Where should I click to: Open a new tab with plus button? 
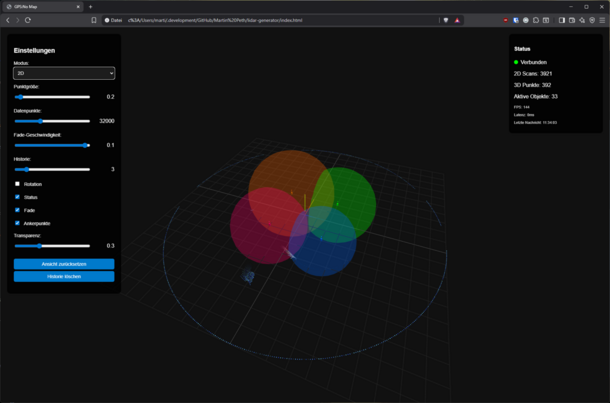[91, 7]
